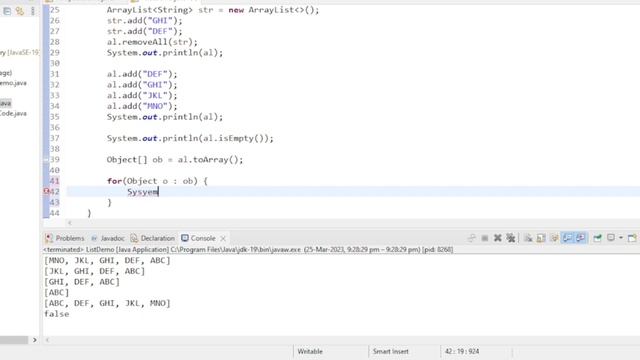Click the disabled Terminate/Relaunch icon in Console toolbar

click(472, 238)
